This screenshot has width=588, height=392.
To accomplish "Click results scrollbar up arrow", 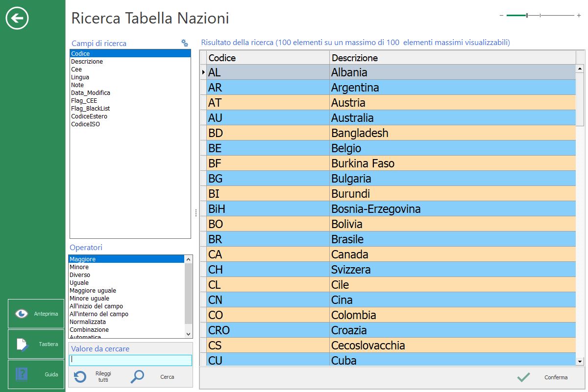I will (x=580, y=69).
